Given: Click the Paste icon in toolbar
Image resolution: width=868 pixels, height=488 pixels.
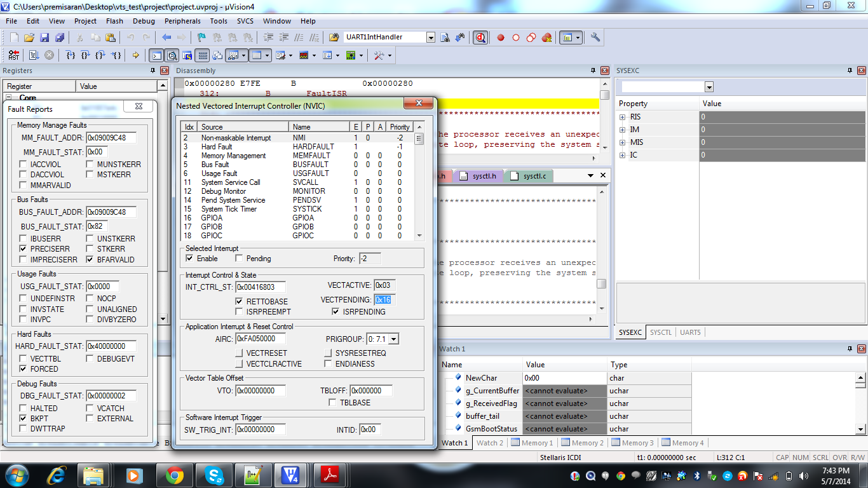Looking at the screenshot, I should [x=111, y=37].
